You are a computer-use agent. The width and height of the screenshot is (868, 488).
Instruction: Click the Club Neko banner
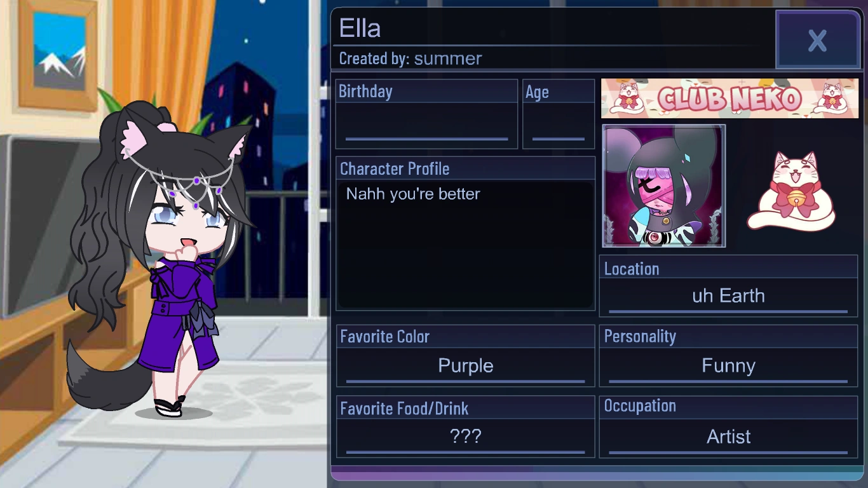click(x=729, y=98)
